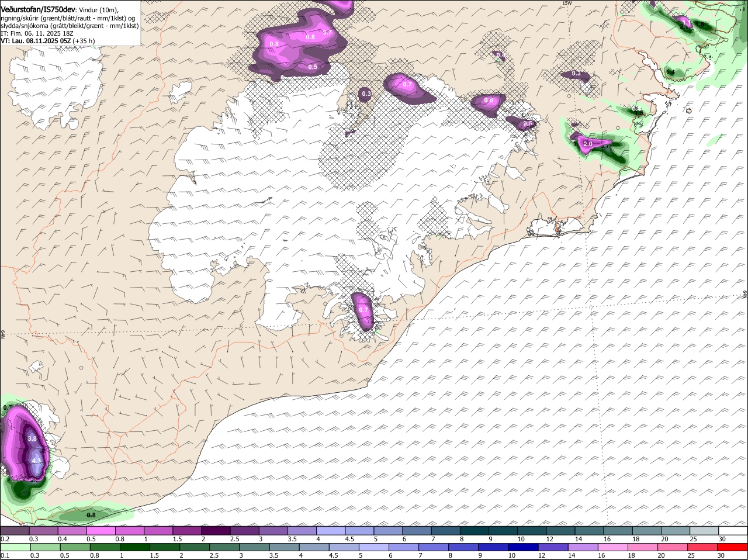Select upper legend swatch labeled 6
Screen dimensions: 748x560
(x=418, y=531)
